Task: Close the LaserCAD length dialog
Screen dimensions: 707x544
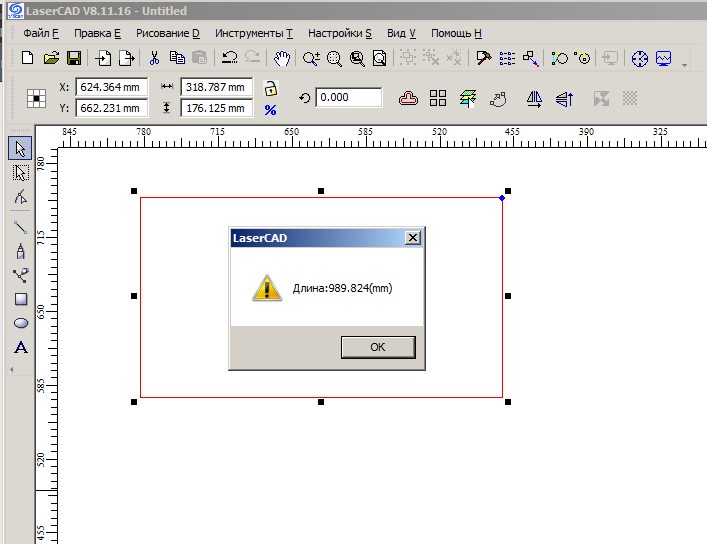Action: [413, 238]
